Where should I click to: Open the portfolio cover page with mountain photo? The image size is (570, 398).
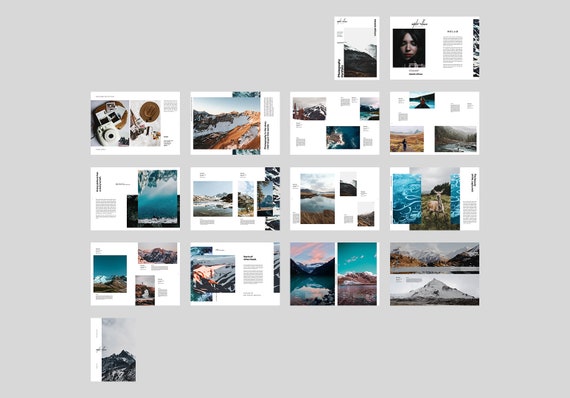click(x=357, y=48)
